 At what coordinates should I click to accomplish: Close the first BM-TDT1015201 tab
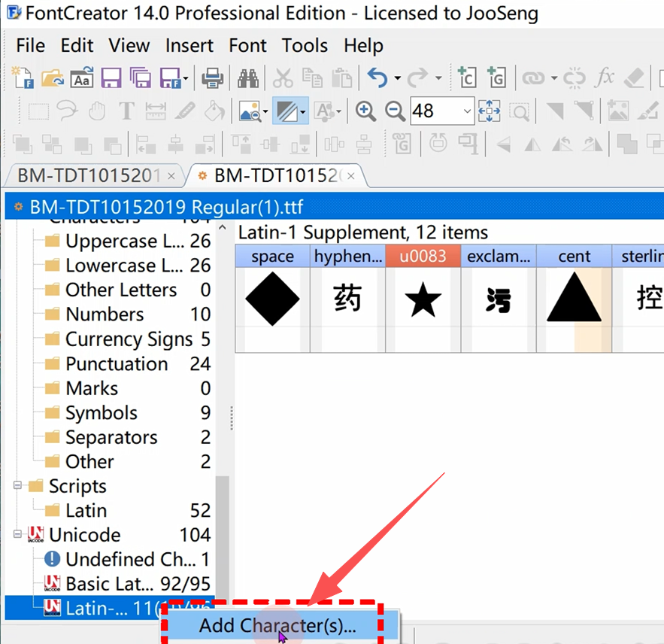[x=171, y=176]
